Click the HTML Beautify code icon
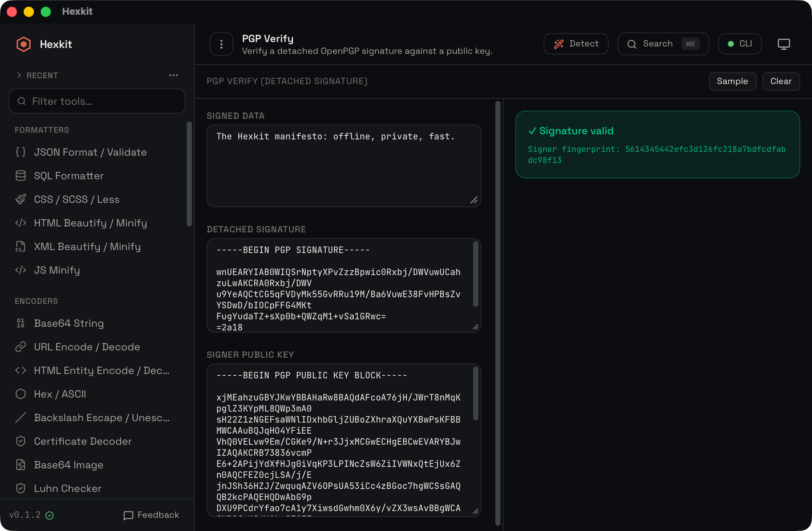 click(x=21, y=223)
